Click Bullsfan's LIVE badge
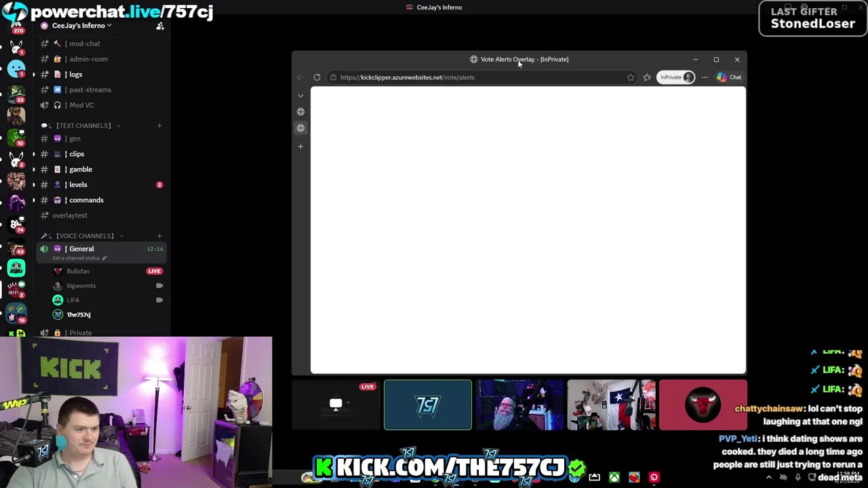 tap(155, 271)
